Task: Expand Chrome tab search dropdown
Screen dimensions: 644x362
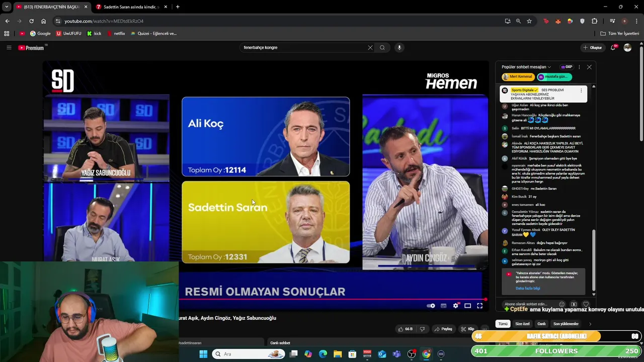Action: click(7, 7)
